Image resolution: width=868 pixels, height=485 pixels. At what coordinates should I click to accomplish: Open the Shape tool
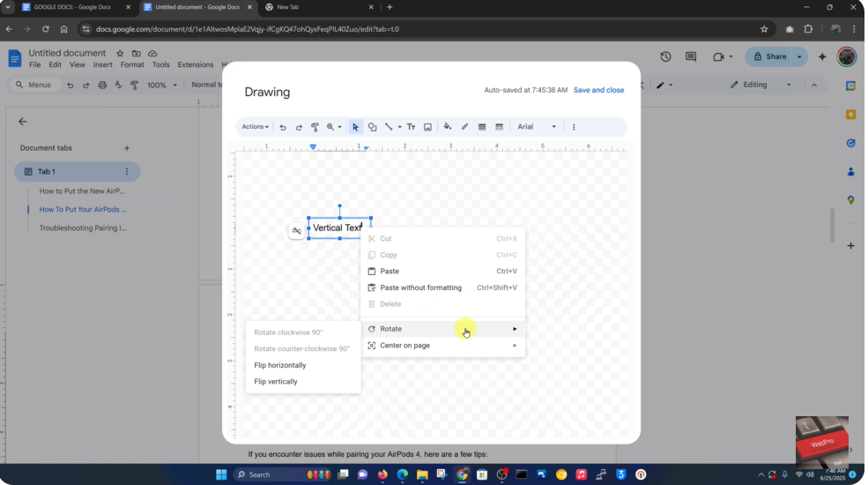[x=373, y=127]
